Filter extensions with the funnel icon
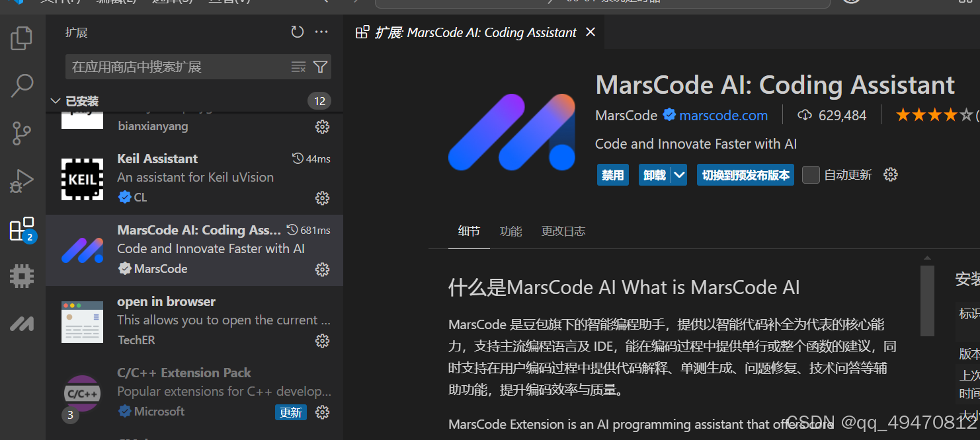 pyautogui.click(x=320, y=67)
